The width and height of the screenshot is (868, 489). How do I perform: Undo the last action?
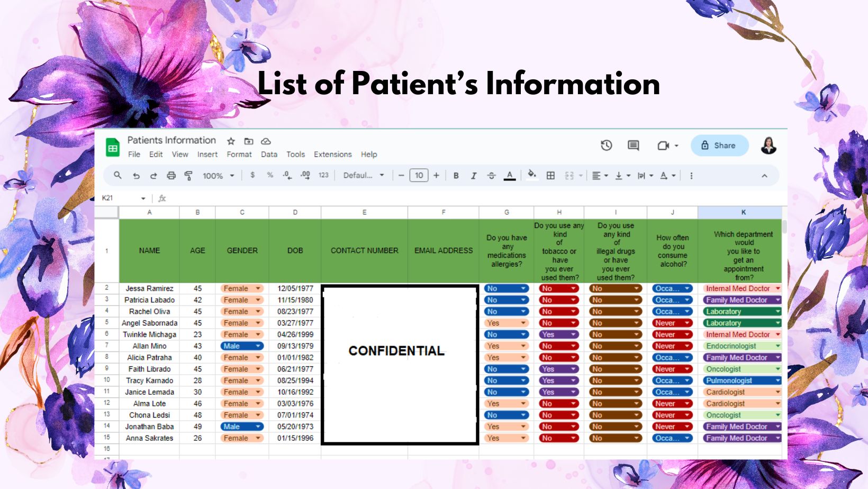[136, 176]
